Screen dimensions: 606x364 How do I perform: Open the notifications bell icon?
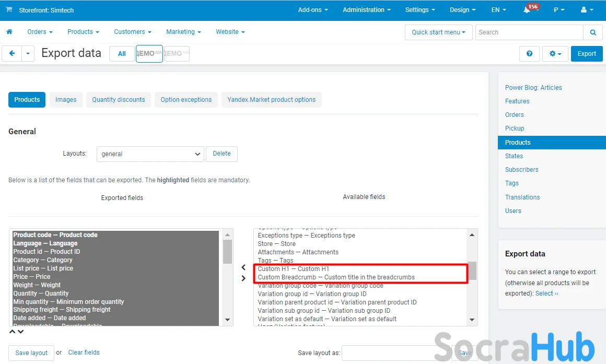(x=527, y=10)
